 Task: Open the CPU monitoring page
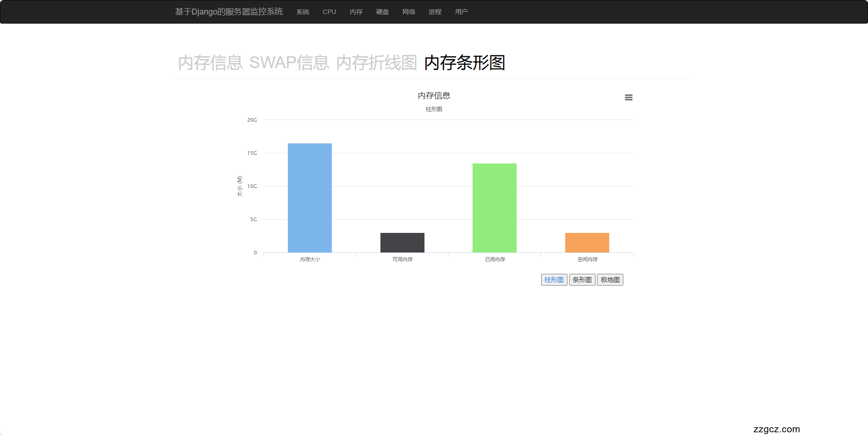coord(329,12)
